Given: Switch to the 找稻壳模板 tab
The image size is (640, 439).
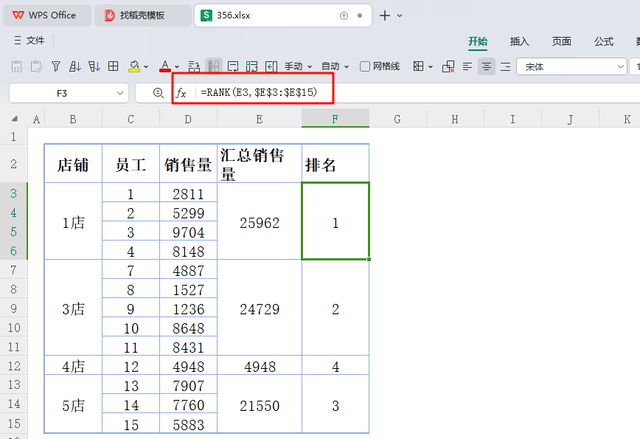Looking at the screenshot, I should 143,16.
